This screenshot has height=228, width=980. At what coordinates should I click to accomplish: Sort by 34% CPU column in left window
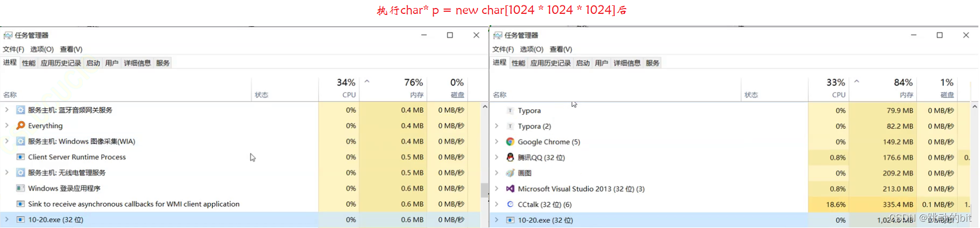[339, 88]
